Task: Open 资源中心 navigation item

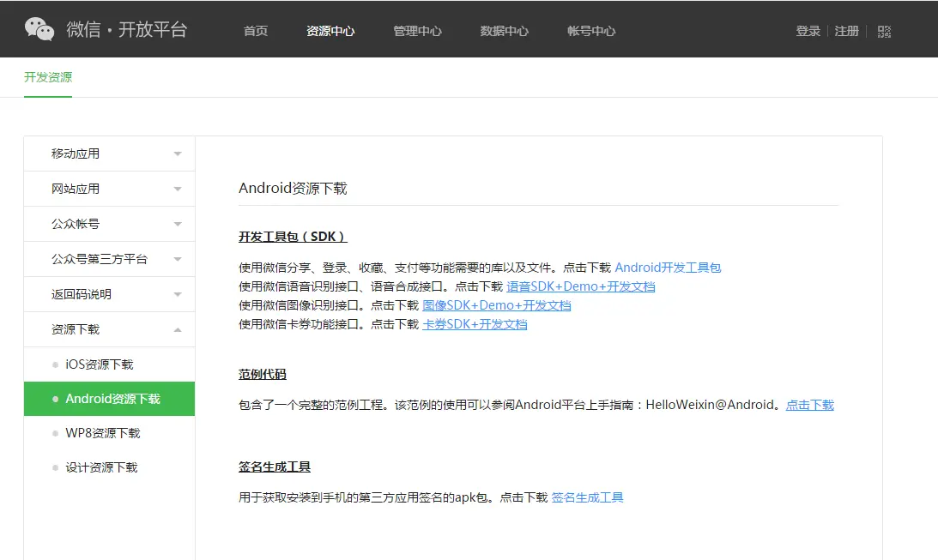Action: [330, 31]
